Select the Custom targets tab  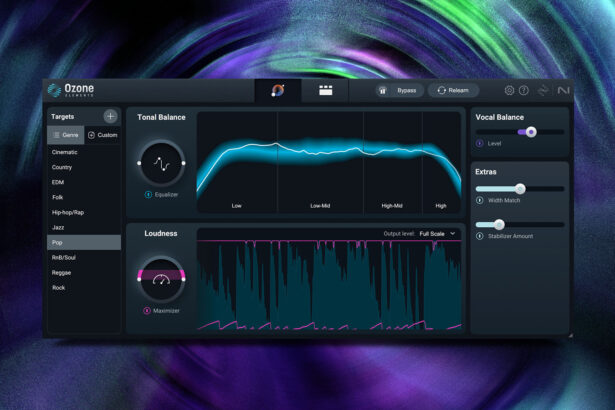point(102,135)
